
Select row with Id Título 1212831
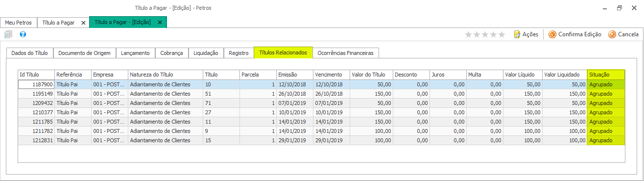tap(321, 140)
